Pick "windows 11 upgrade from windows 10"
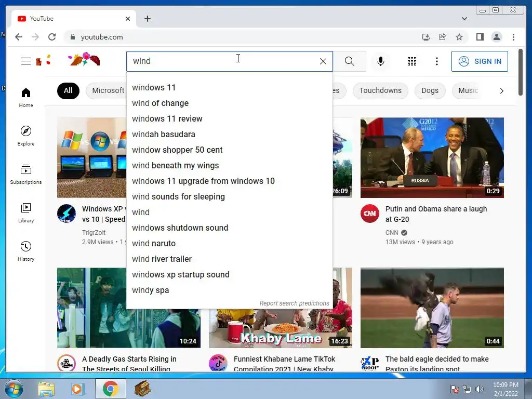This screenshot has height=399, width=532. click(229, 181)
